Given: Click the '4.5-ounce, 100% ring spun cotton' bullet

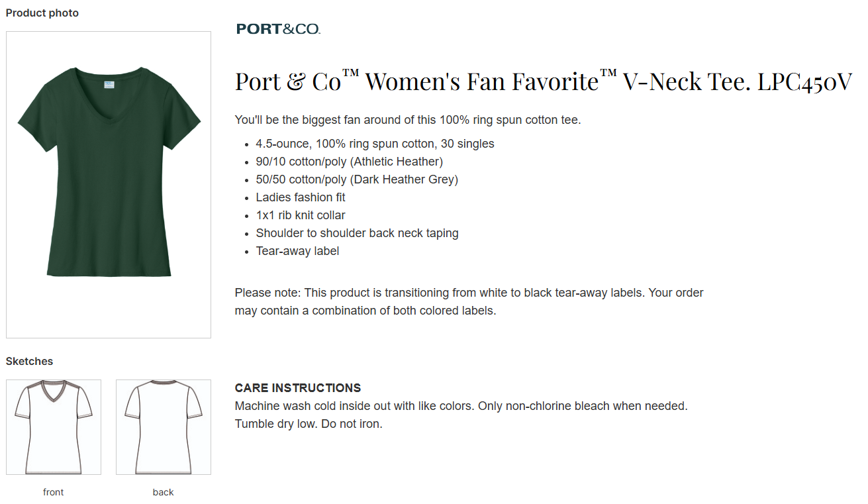Looking at the screenshot, I should point(375,144).
